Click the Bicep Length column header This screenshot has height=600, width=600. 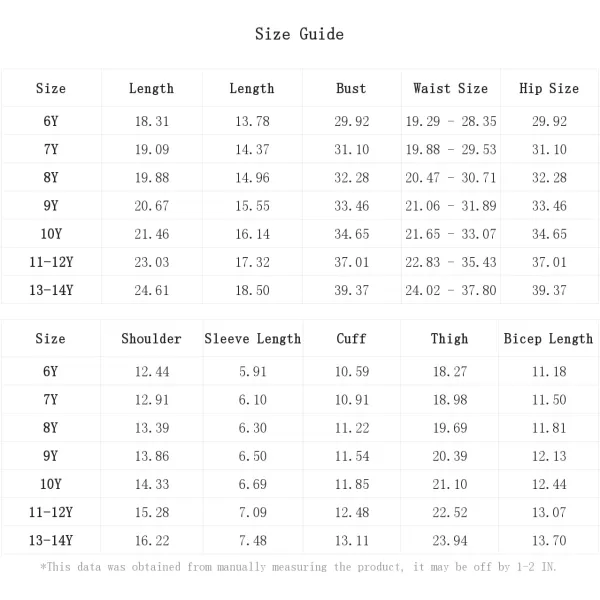tap(548, 339)
